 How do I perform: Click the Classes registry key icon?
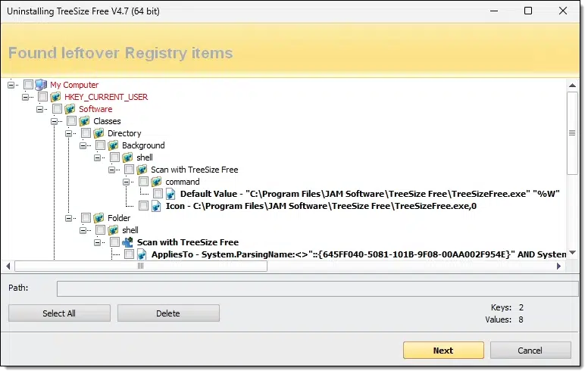coord(84,121)
